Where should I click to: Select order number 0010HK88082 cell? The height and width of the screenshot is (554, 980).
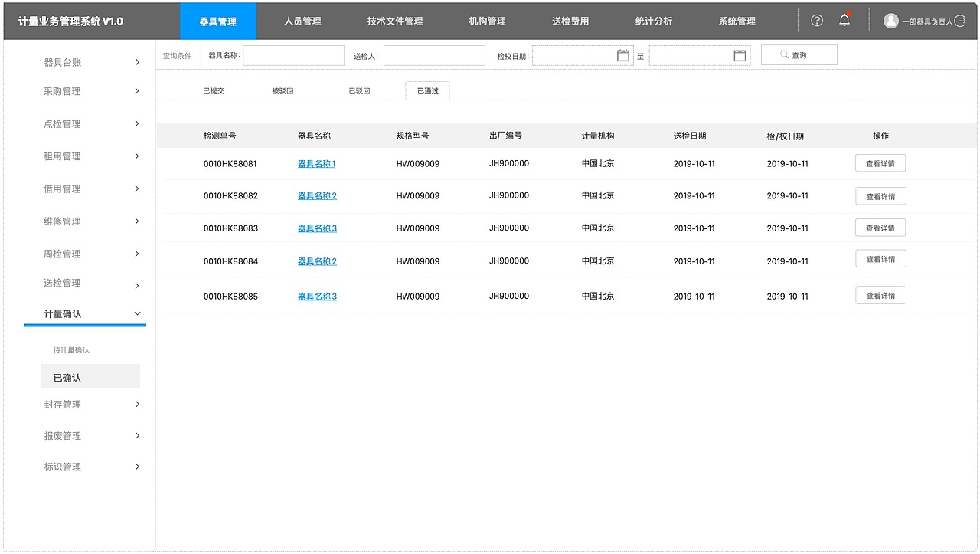point(230,196)
